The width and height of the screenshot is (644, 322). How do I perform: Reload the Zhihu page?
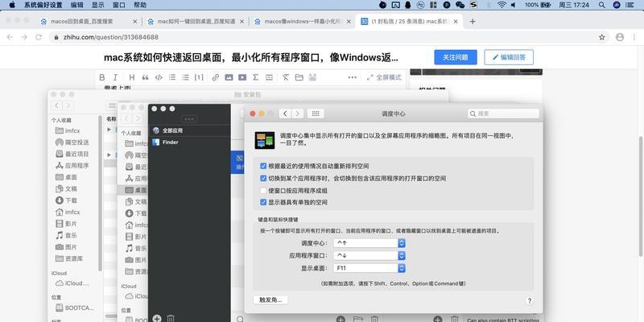coord(38,37)
